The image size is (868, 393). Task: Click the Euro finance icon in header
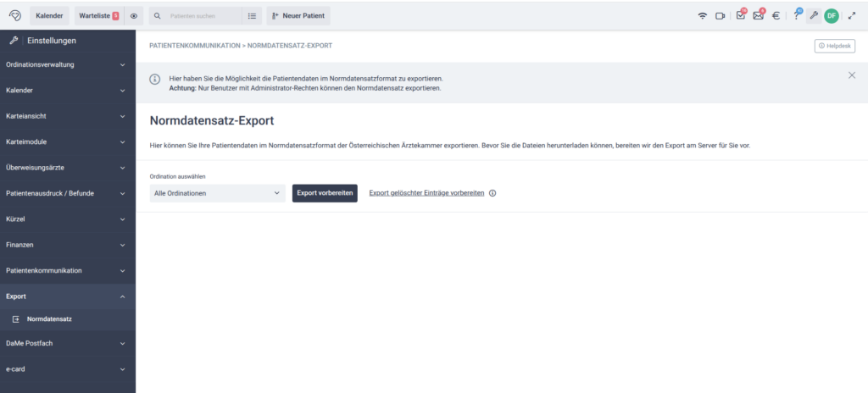pyautogui.click(x=776, y=15)
